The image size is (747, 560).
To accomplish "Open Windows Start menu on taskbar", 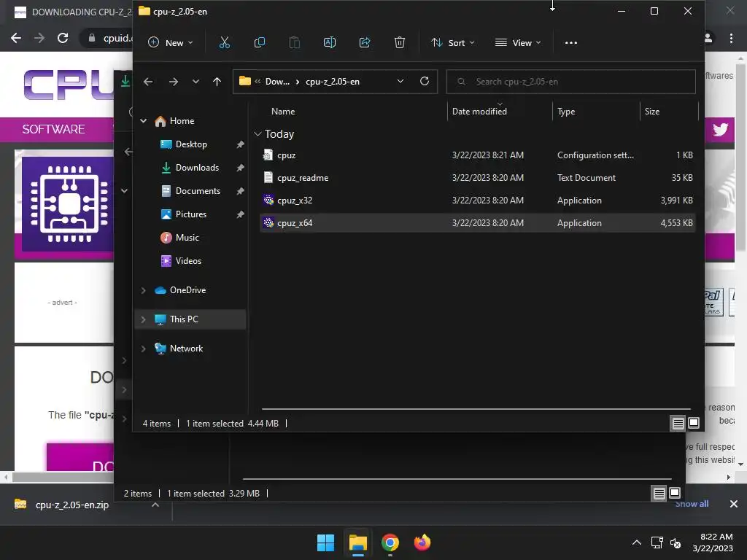I will click(x=326, y=542).
